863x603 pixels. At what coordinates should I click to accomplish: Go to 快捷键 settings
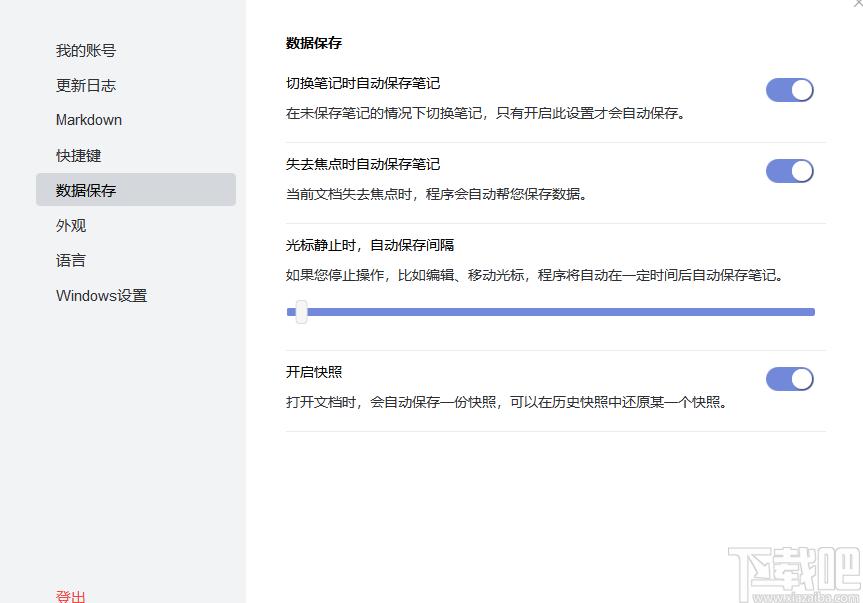coord(79,155)
